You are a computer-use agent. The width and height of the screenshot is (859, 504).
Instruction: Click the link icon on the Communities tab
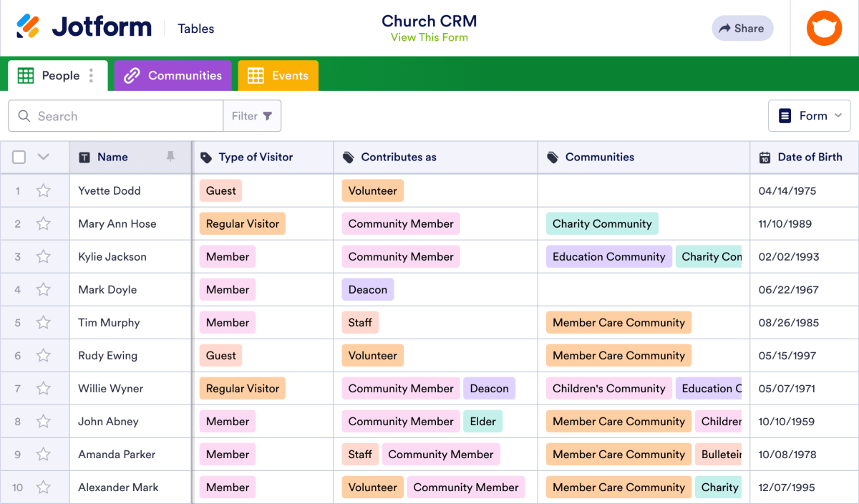click(x=130, y=75)
